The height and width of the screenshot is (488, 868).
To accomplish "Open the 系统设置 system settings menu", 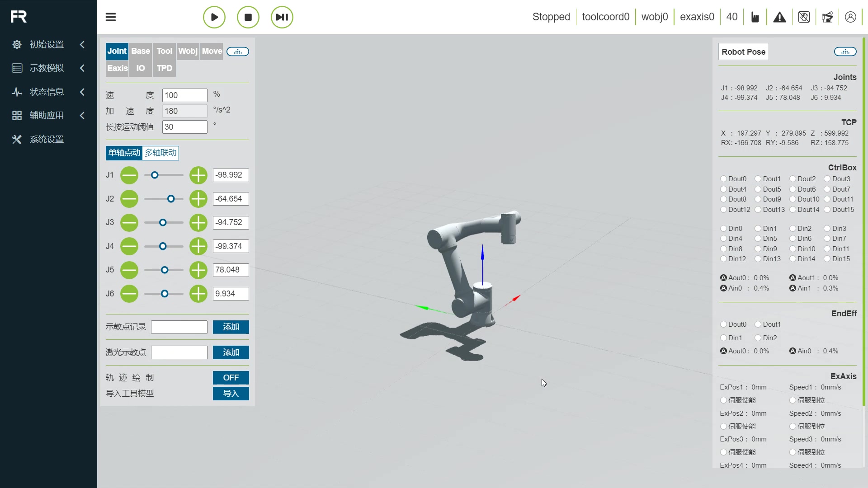I will (47, 139).
